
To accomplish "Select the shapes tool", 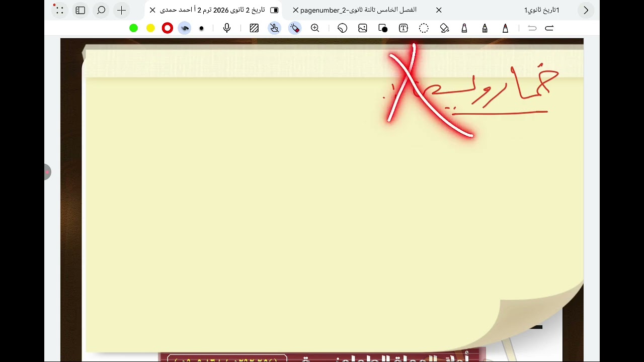I will pos(383,28).
